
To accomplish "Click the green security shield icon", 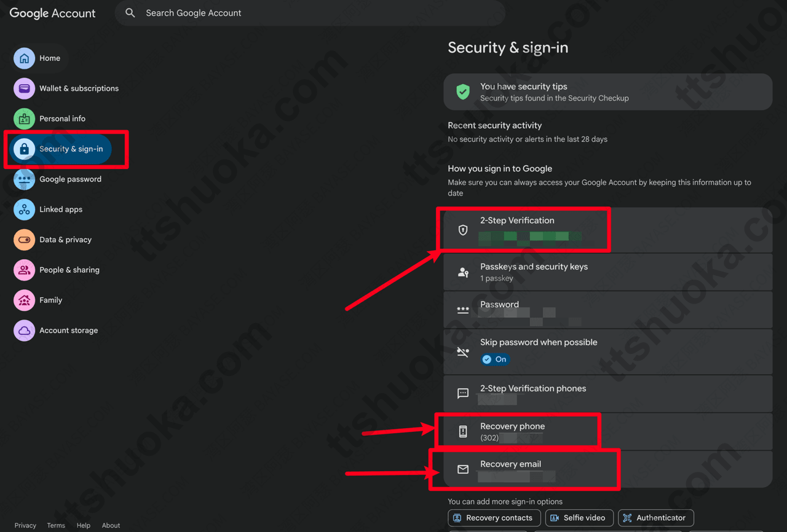I will pos(463,92).
